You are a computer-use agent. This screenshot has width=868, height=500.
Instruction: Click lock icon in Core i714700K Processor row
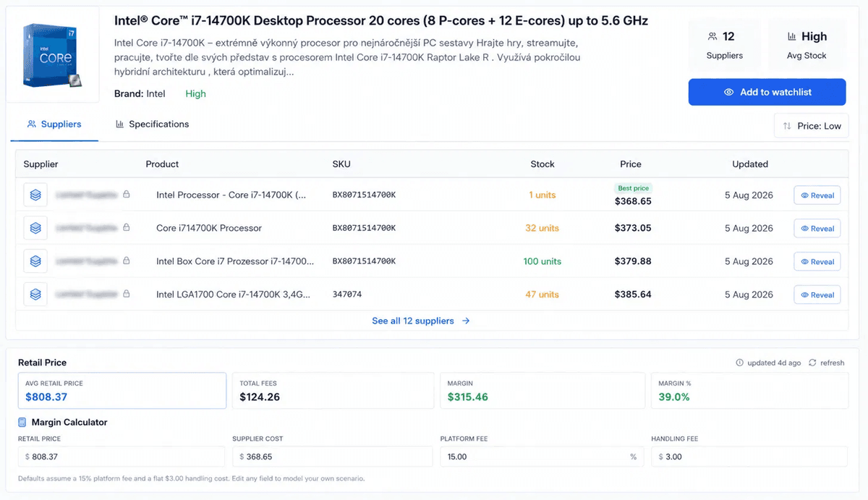coord(127,228)
